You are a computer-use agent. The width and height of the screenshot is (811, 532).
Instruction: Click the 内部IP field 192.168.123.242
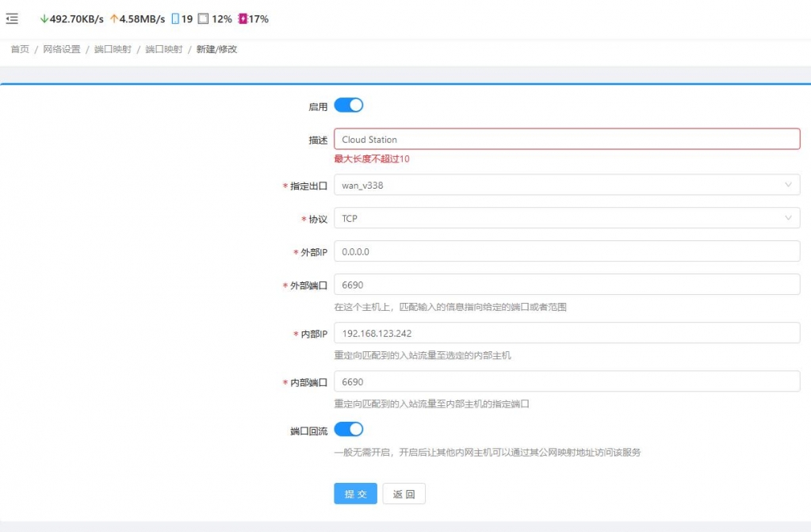566,334
